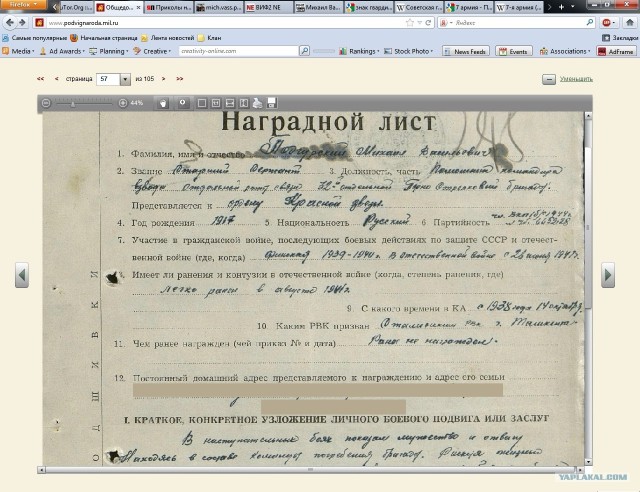Expand the Stock Photo toolbar menu
Screen dimensions: 640x492
(409, 51)
